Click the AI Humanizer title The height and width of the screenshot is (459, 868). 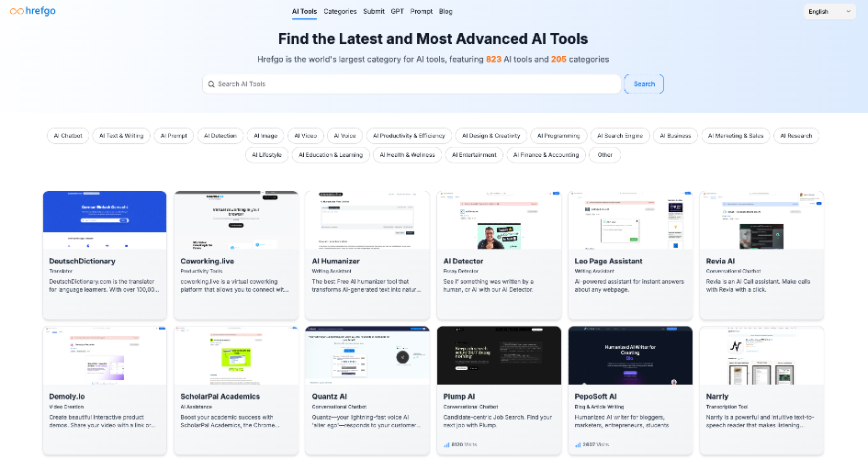(335, 261)
